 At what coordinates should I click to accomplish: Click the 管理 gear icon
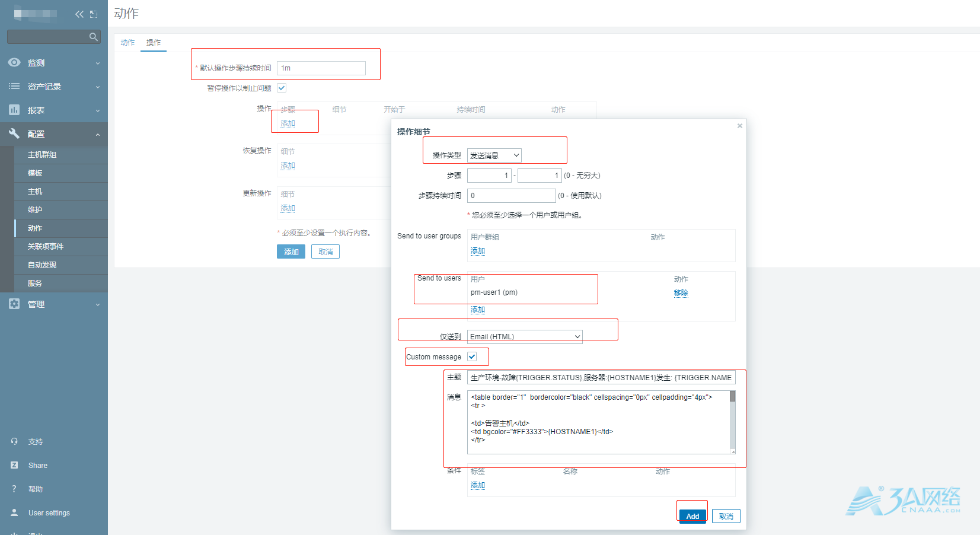pyautogui.click(x=14, y=304)
